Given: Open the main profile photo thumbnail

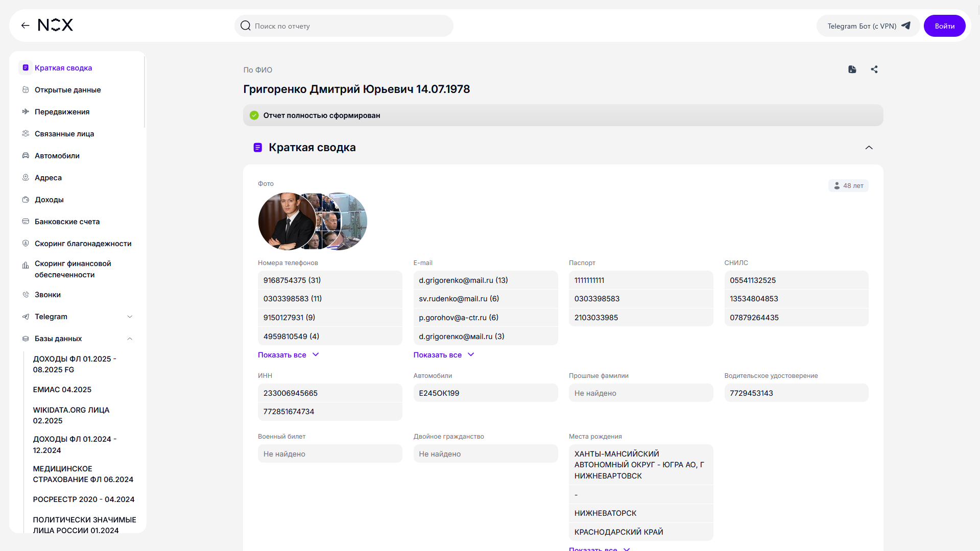Looking at the screenshot, I should tap(287, 222).
